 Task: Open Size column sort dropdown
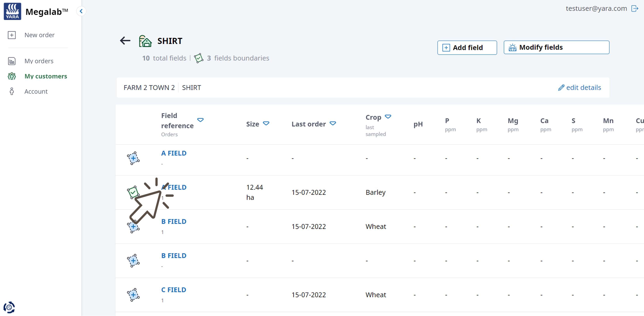[x=266, y=123]
